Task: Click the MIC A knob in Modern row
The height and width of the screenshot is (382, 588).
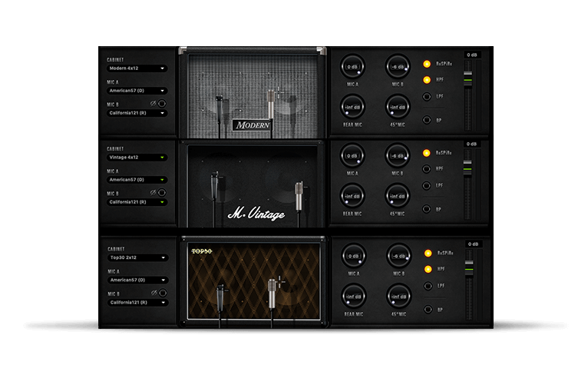Action: (x=352, y=65)
